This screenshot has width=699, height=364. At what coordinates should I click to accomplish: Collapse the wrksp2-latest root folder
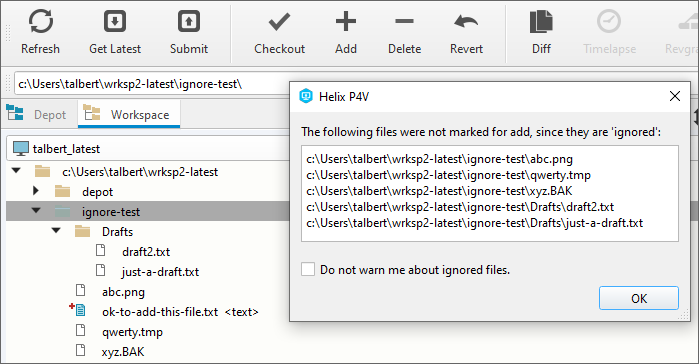[x=16, y=171]
